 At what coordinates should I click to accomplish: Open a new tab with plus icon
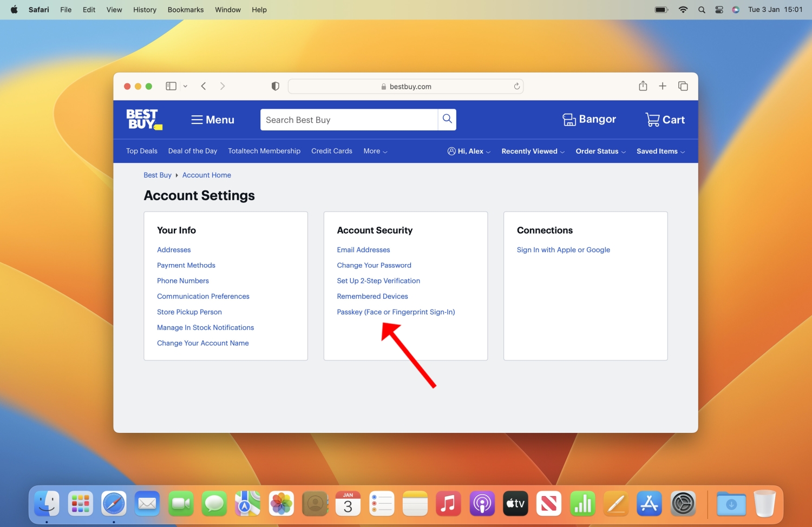[662, 86]
